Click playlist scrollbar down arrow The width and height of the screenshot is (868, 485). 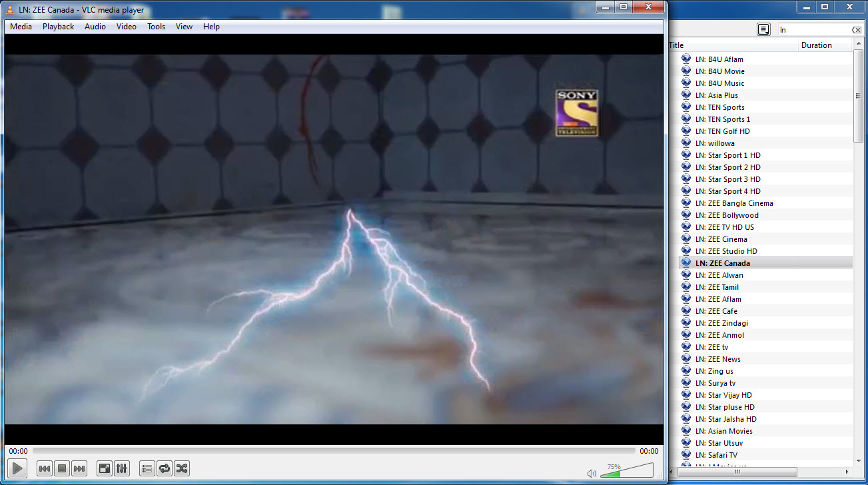[858, 461]
